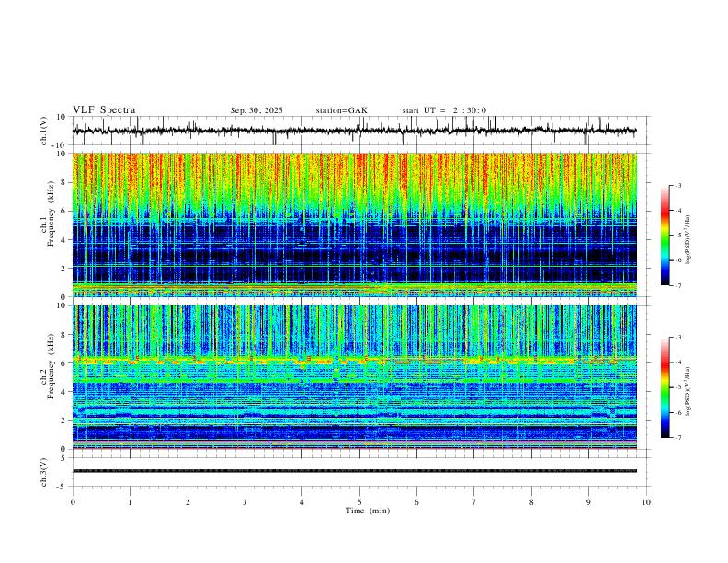Click the lower color scale bar for ch.2

pos(665,387)
